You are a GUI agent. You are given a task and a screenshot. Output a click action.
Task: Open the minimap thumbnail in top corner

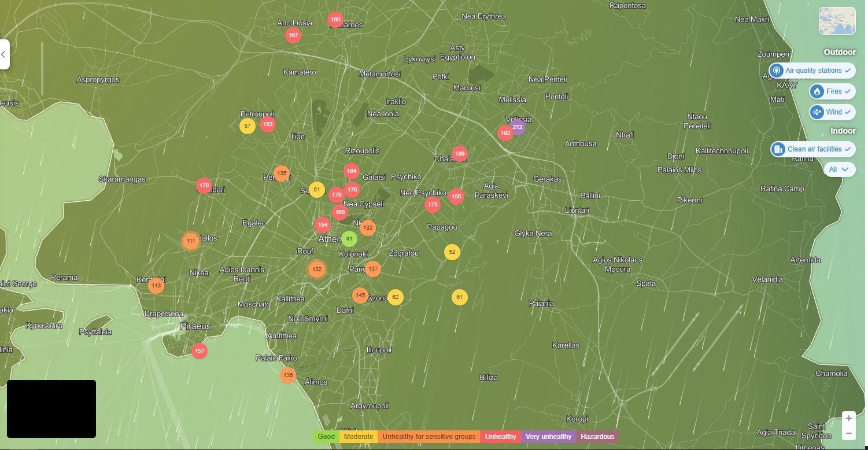[x=837, y=21]
